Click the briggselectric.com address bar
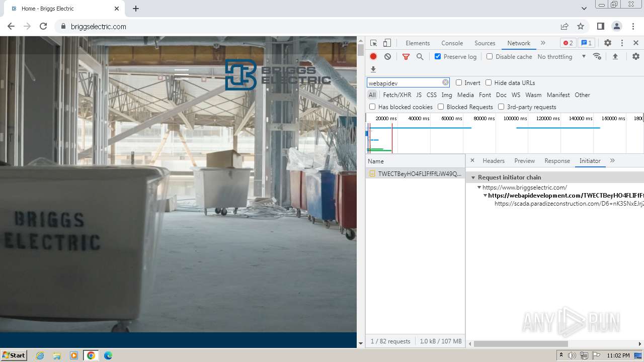Image resolution: width=644 pixels, height=362 pixels. click(307, 26)
